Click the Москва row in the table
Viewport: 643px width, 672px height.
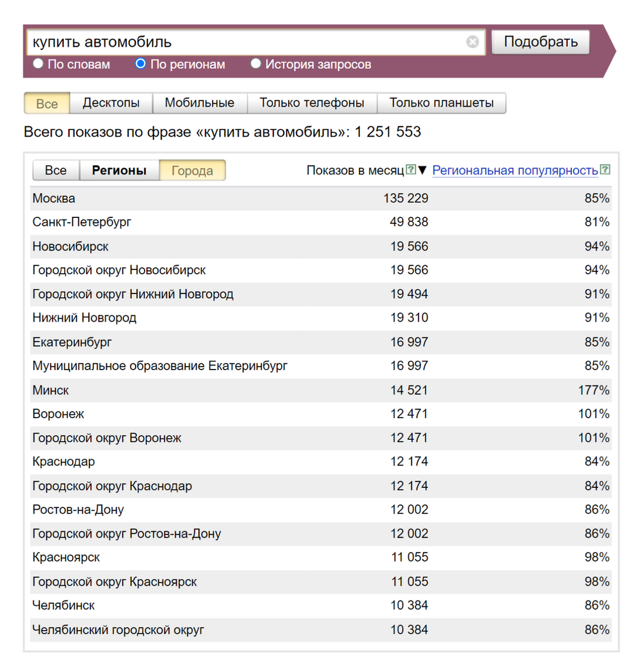(321, 198)
